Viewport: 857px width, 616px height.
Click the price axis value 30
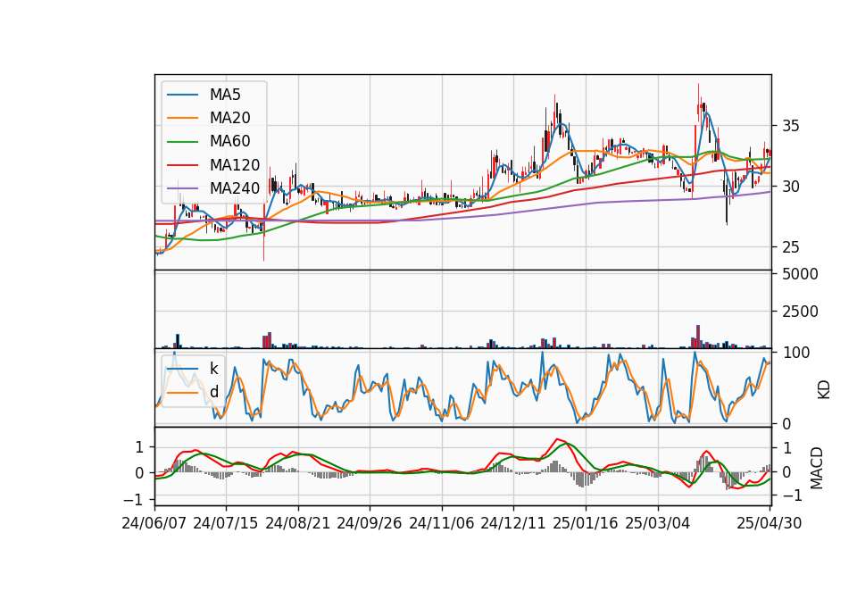790,187
